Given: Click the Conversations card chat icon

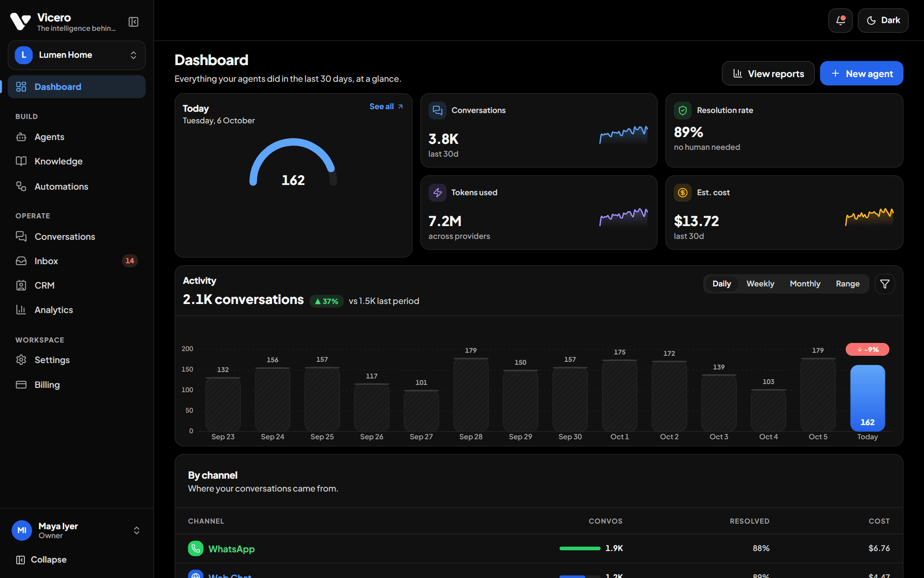Looking at the screenshot, I should pyautogui.click(x=437, y=110).
